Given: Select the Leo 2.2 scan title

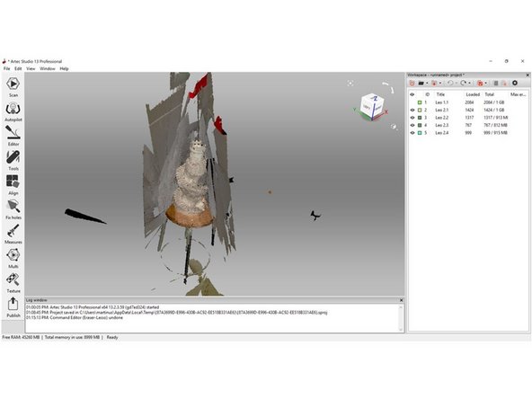Looking at the screenshot, I should 442,118.
